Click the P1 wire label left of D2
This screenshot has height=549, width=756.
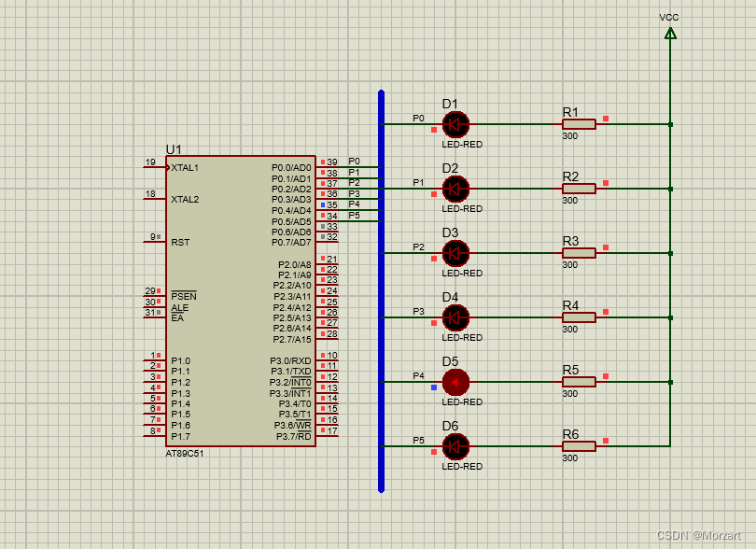coord(418,182)
